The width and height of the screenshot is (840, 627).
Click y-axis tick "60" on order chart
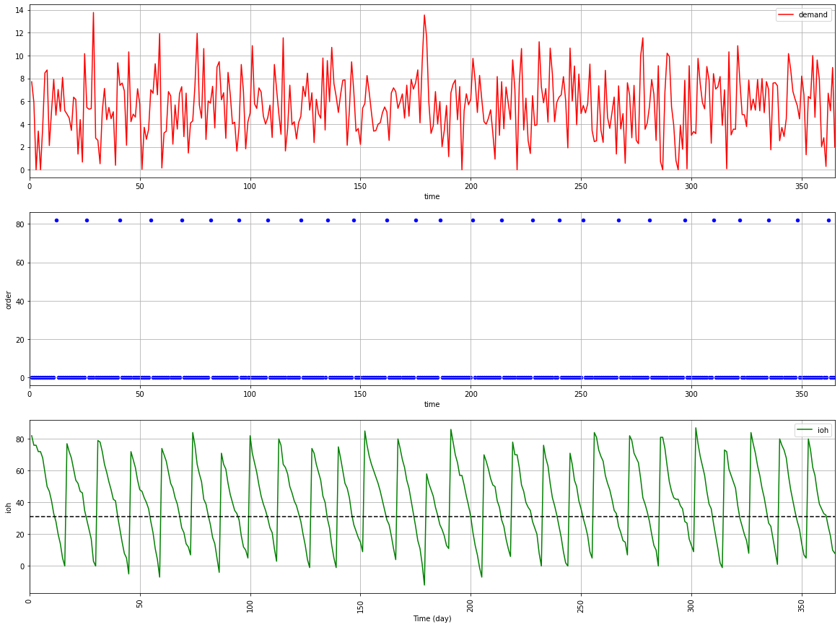pos(19,263)
